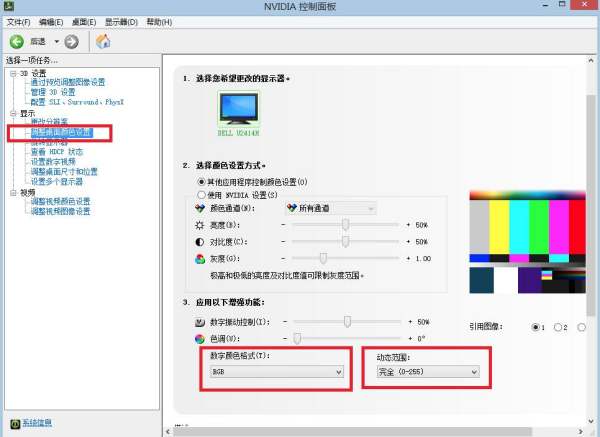Click the 1.00 value beside 灰度
Viewport: 600px width, 437px height.
click(x=423, y=259)
